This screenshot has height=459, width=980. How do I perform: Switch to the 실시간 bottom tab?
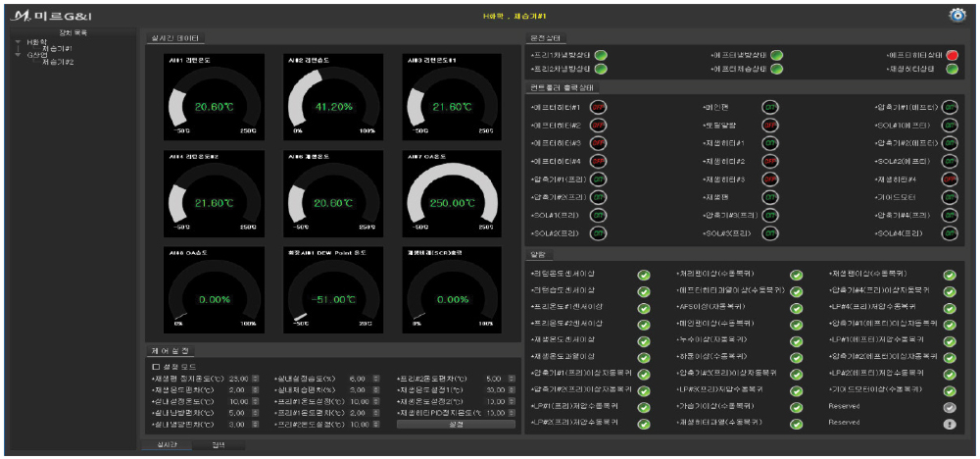(166, 444)
